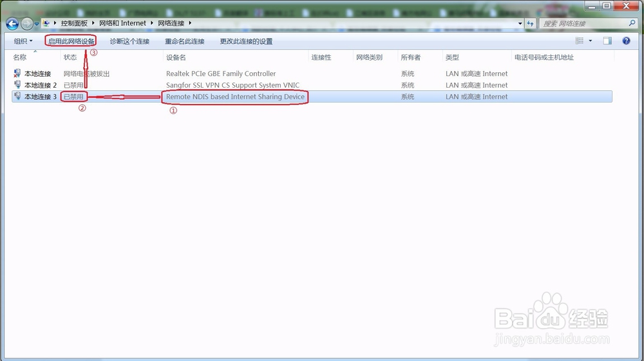Open the address bar history dropdown
The width and height of the screenshot is (644, 361).
[x=520, y=23]
